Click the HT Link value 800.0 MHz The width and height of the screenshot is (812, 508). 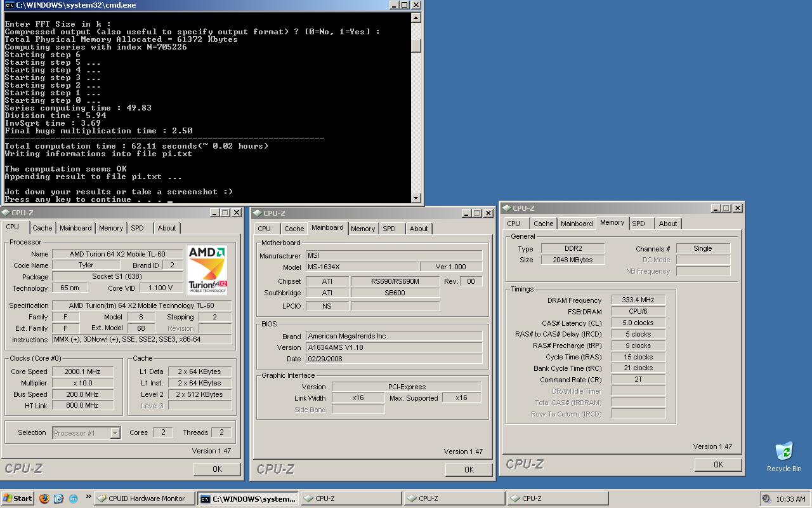82,405
